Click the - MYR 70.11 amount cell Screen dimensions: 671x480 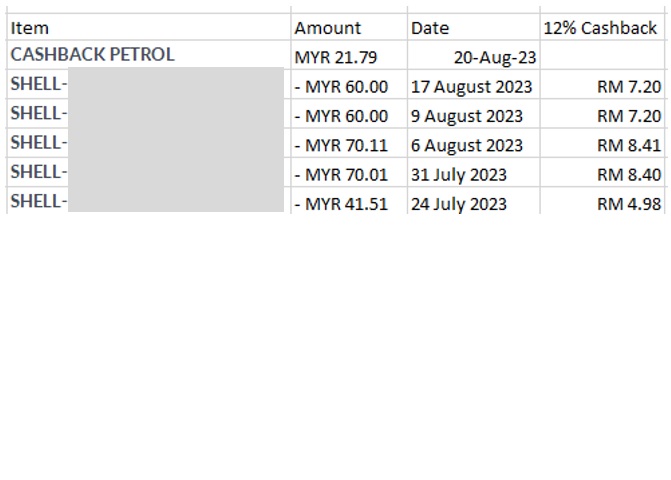pyautogui.click(x=349, y=143)
